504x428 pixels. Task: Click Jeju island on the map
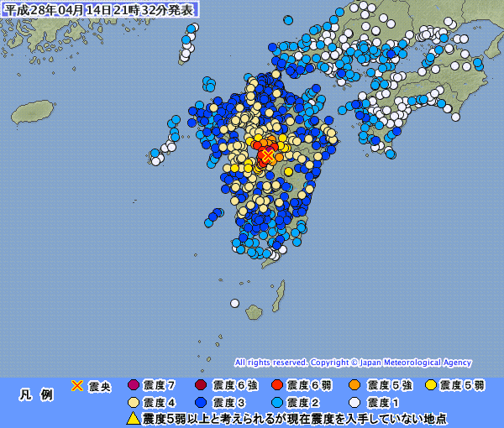click(33, 112)
